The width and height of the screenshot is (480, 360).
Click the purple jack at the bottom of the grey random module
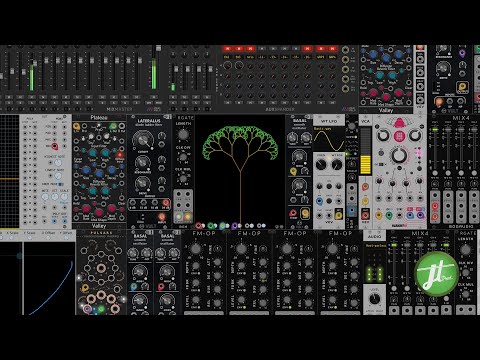[420, 215]
